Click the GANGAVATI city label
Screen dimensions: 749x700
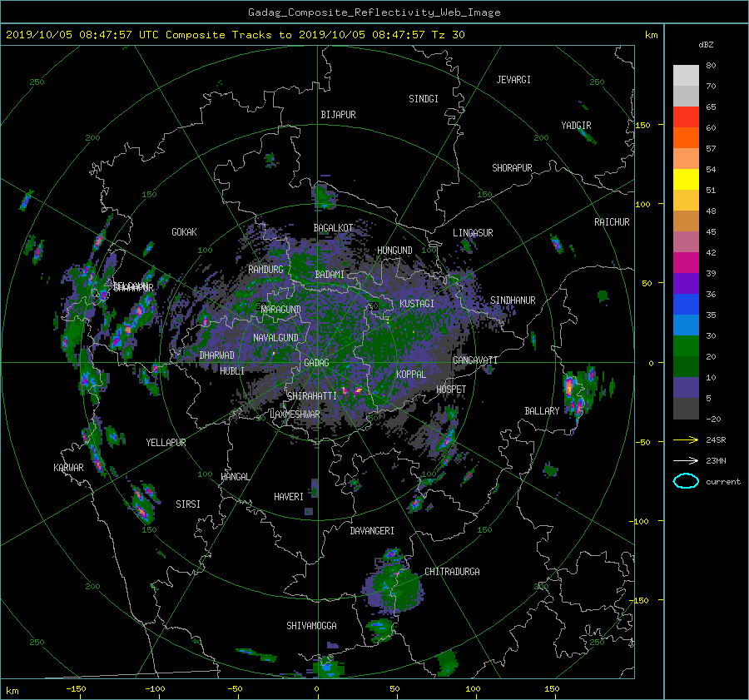point(475,360)
